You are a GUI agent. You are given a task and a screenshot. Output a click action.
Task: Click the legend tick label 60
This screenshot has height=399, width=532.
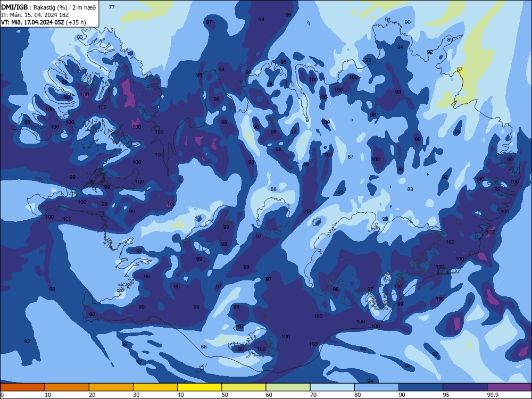[269, 395]
